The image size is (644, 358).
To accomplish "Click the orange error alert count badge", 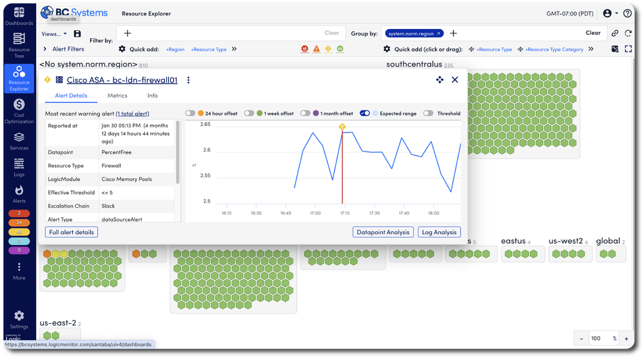I will pyautogui.click(x=19, y=223).
